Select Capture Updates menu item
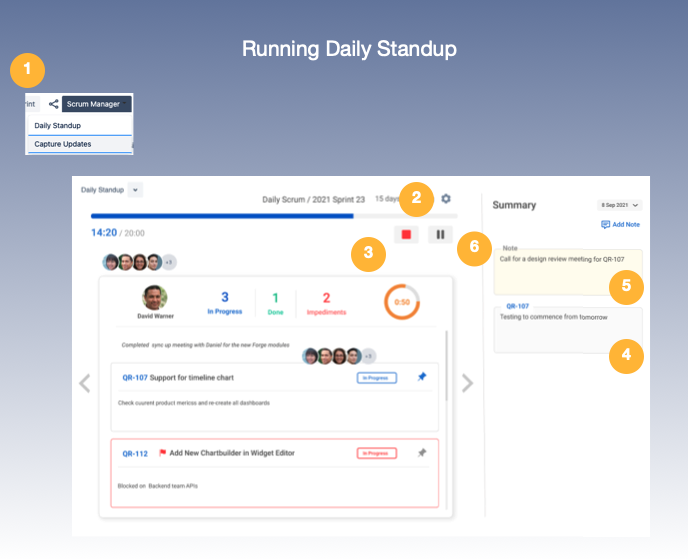688x559 pixels. 63,144
